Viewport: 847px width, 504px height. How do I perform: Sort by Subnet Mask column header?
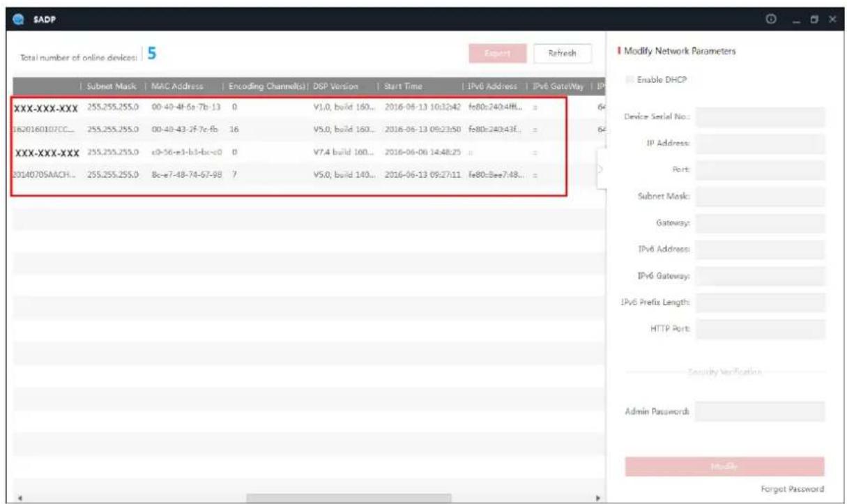point(112,86)
